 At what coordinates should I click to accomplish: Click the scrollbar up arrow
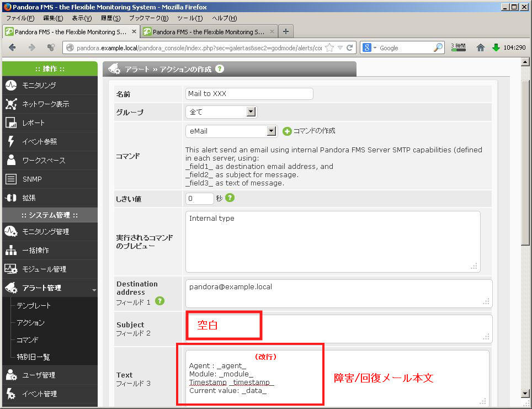pos(525,62)
